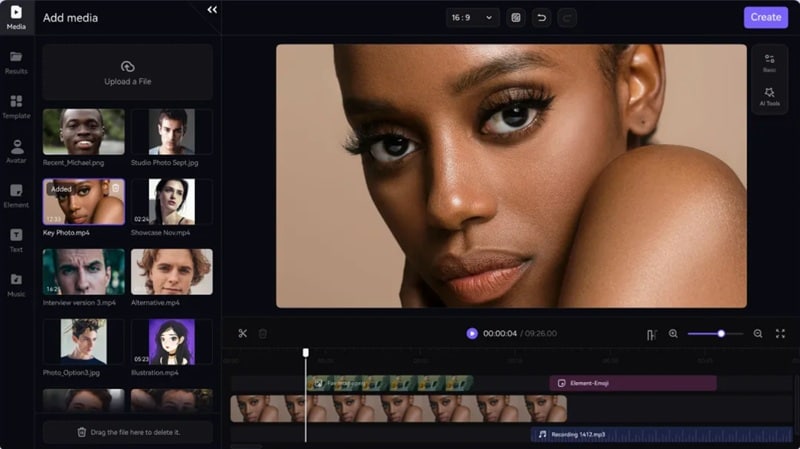Viewport: 800px width, 449px height.
Task: Play the video preview
Action: [x=472, y=334]
